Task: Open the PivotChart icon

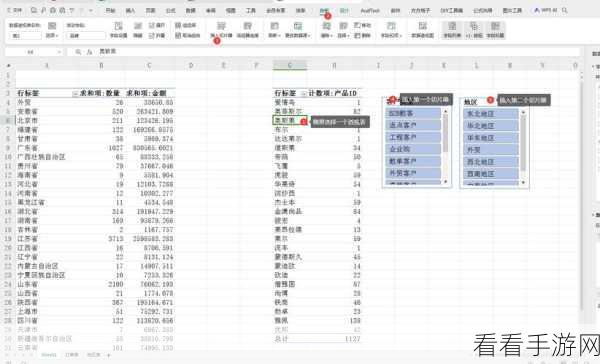Action: point(422,26)
